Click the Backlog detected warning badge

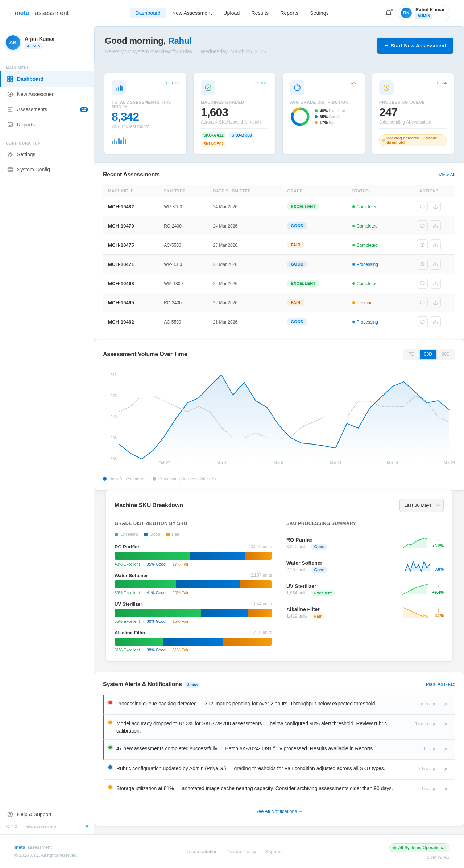[413, 140]
